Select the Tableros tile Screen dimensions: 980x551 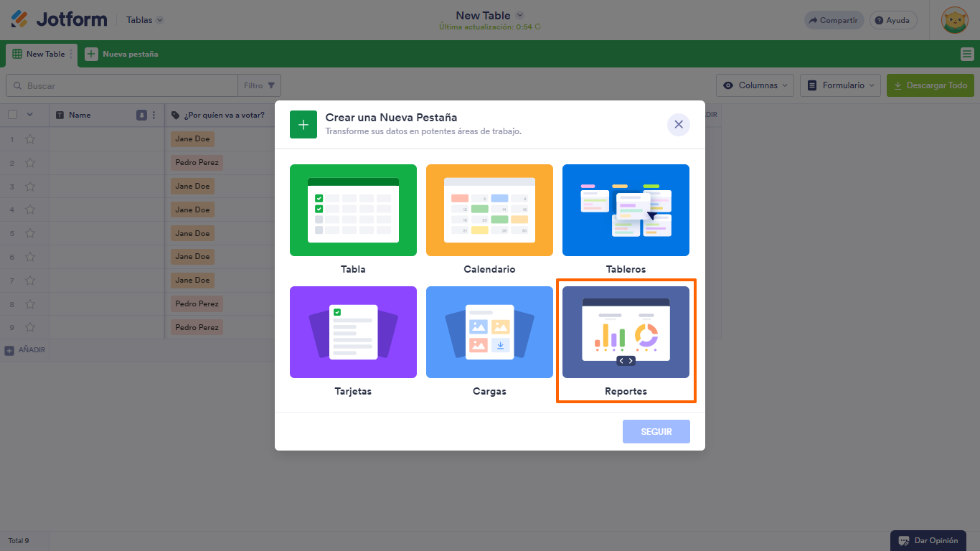tap(626, 210)
